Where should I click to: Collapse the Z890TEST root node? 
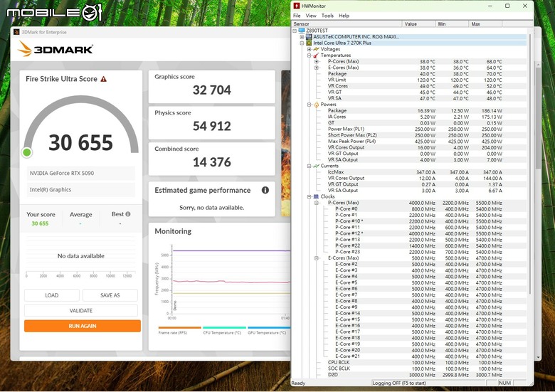coord(295,31)
